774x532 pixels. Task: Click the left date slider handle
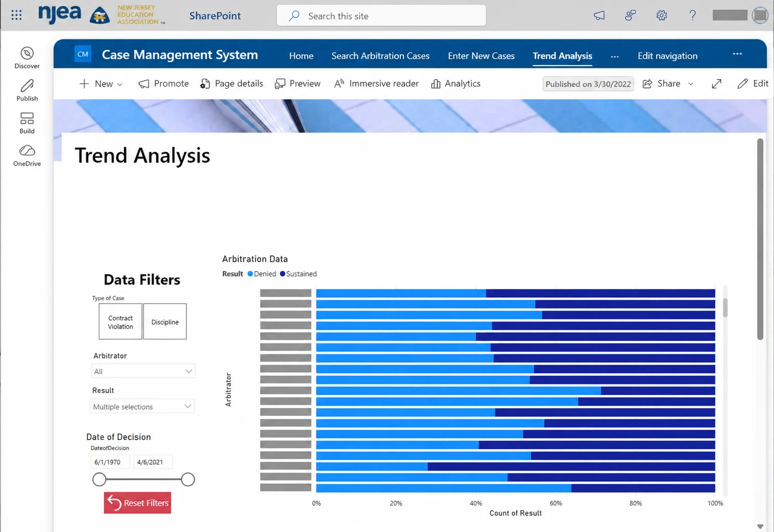[99, 479]
